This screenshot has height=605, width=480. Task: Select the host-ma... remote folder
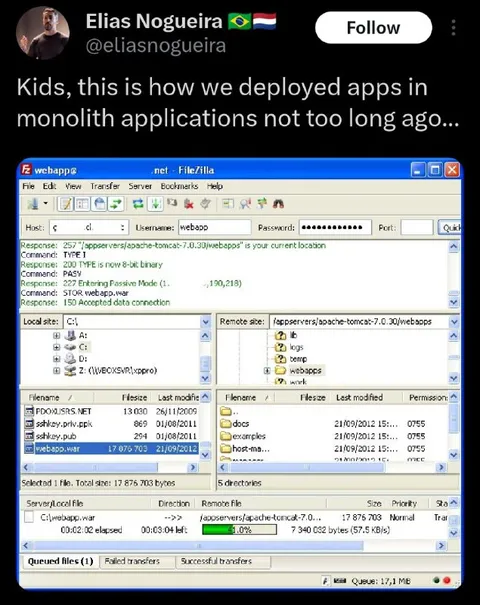tap(245, 449)
